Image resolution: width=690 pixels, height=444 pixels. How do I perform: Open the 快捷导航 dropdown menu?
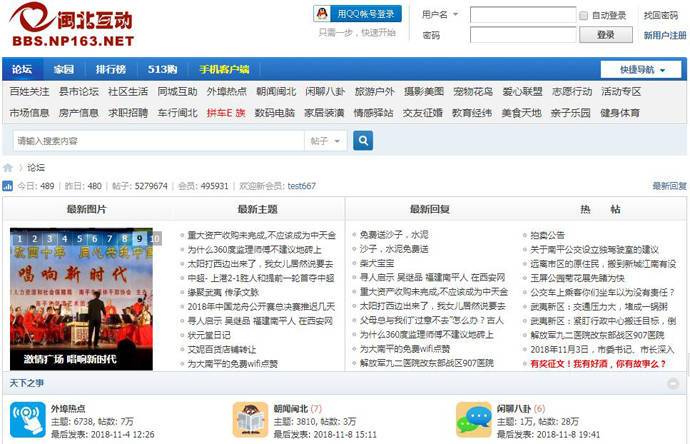(x=641, y=70)
